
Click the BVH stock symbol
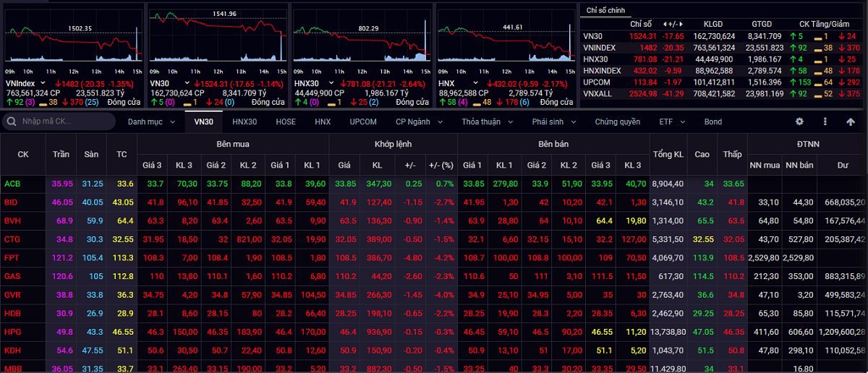point(12,220)
